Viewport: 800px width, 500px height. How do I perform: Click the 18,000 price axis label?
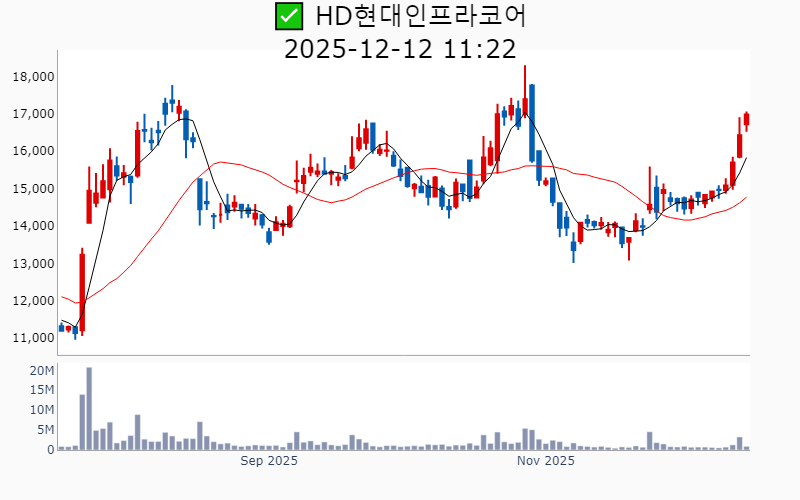(x=34, y=77)
